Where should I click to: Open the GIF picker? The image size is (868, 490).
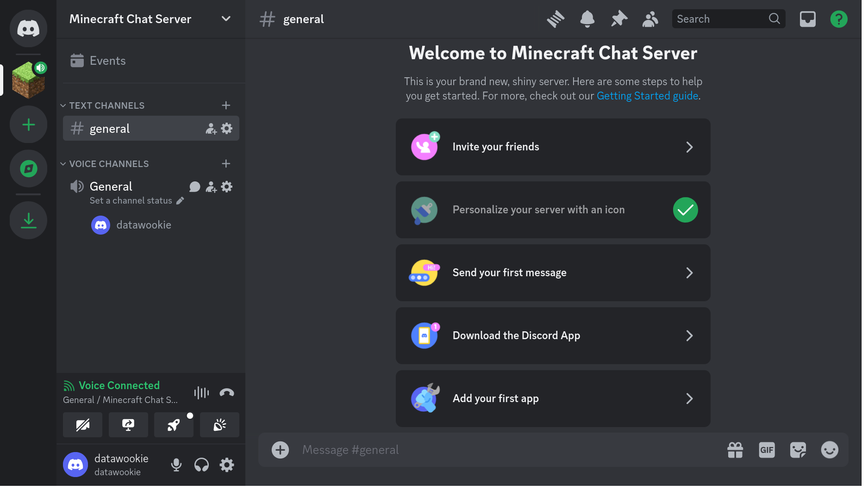coord(767,449)
